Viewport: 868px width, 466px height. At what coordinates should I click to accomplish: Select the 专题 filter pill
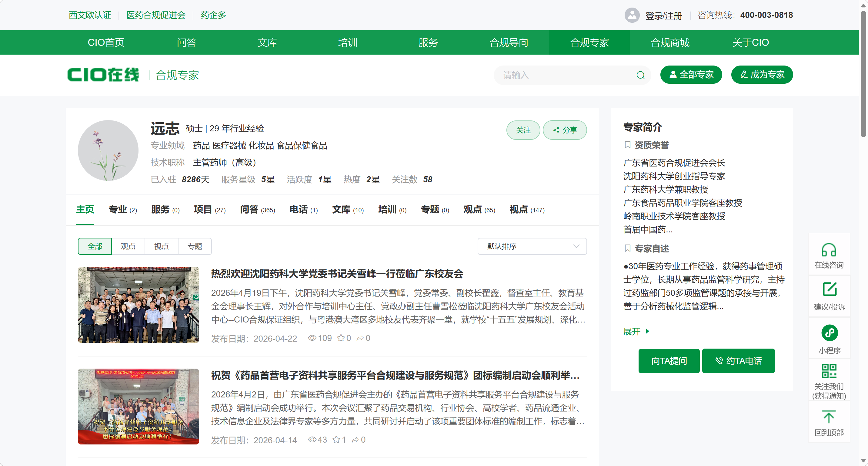(195, 246)
